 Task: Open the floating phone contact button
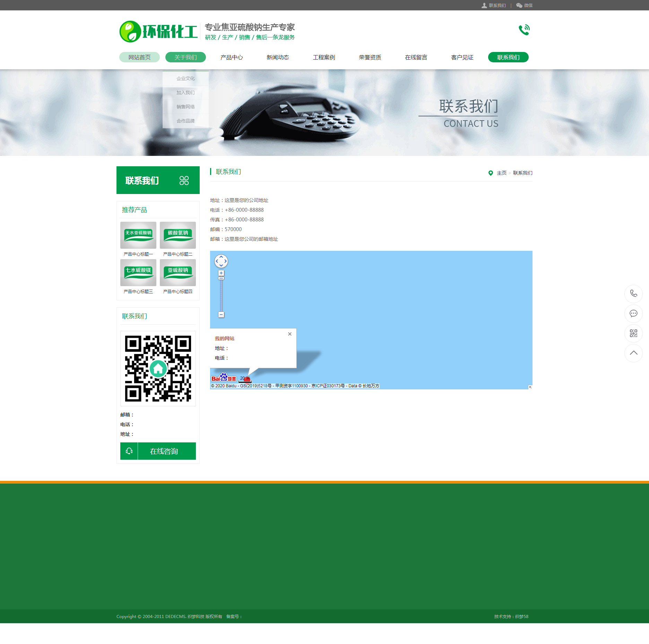pos(633,293)
